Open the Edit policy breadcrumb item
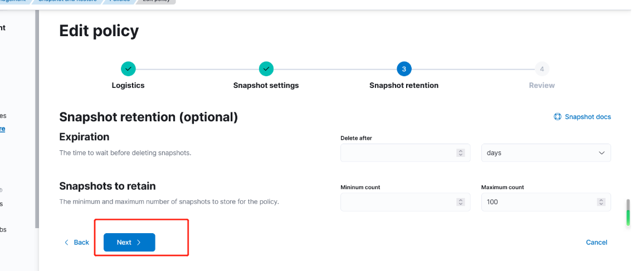 (x=156, y=1)
